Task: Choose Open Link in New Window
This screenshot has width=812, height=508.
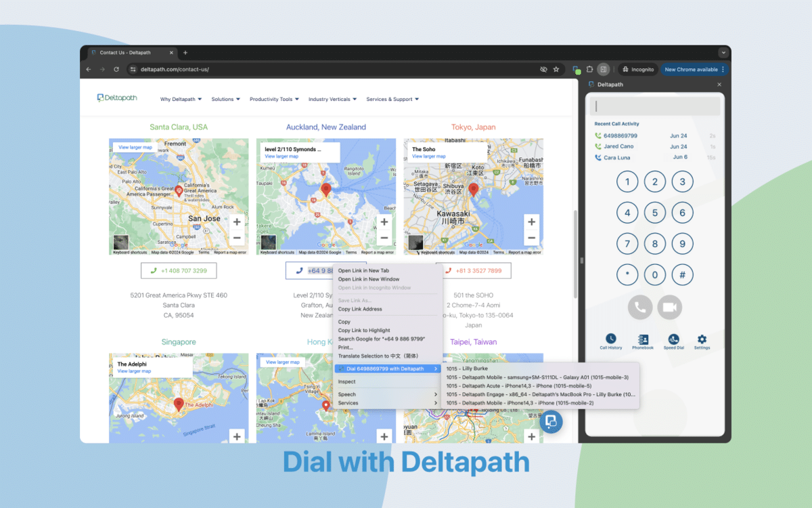Action: [387, 279]
